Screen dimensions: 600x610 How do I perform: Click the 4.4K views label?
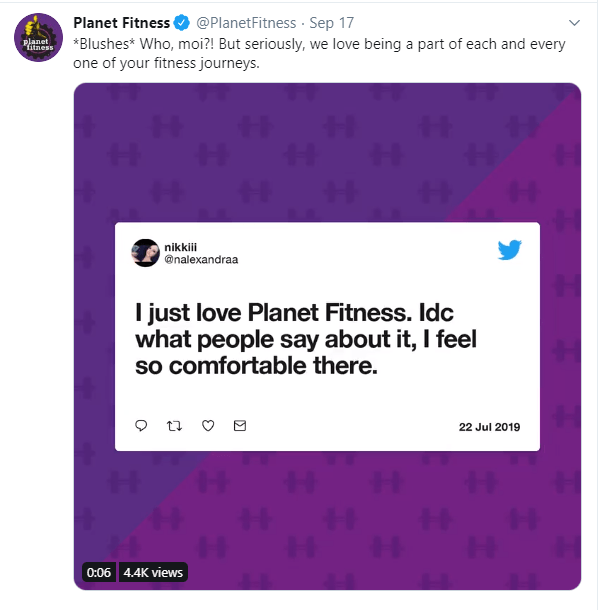(x=153, y=572)
